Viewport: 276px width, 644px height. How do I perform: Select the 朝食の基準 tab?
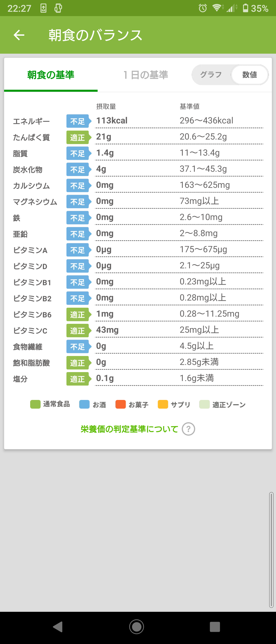pos(51,75)
